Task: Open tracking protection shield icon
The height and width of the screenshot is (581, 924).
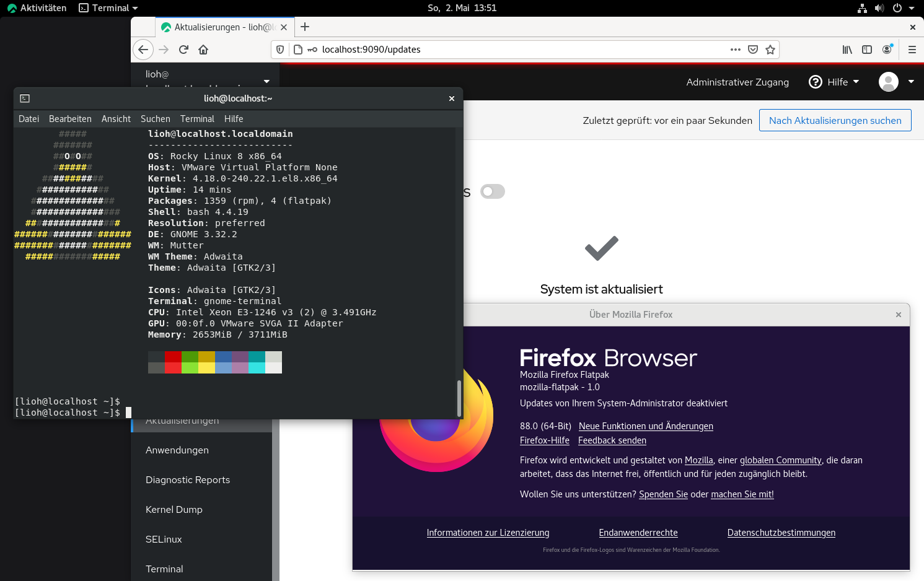Action: click(x=280, y=50)
